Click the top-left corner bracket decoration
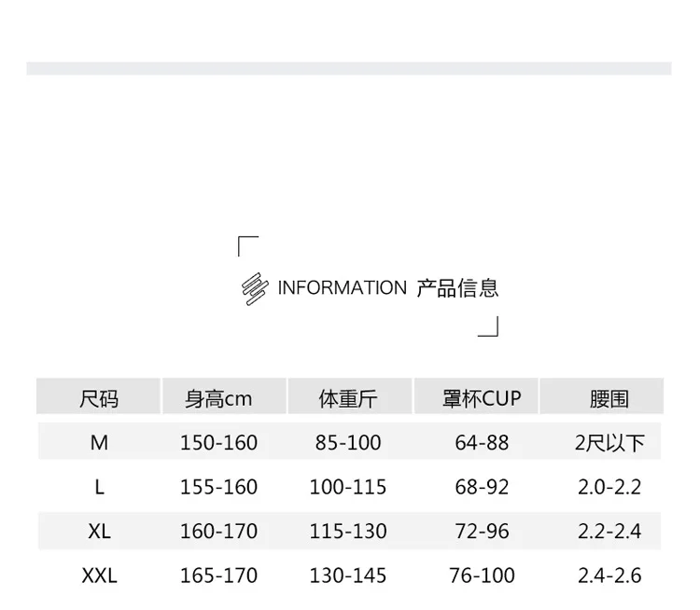 click(248, 246)
